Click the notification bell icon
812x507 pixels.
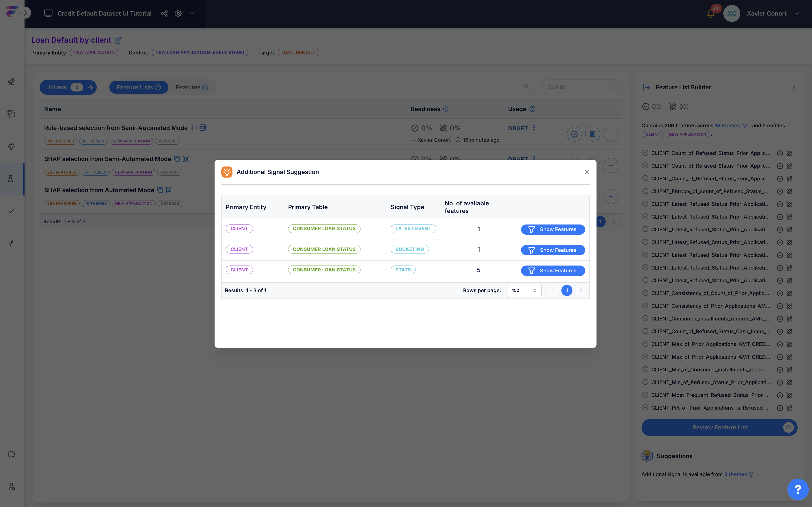[x=710, y=14]
